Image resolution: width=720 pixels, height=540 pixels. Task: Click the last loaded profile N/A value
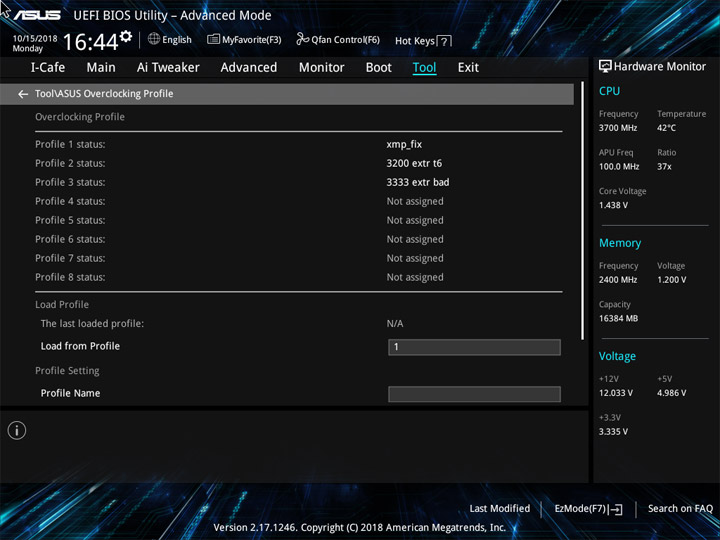pyautogui.click(x=395, y=324)
